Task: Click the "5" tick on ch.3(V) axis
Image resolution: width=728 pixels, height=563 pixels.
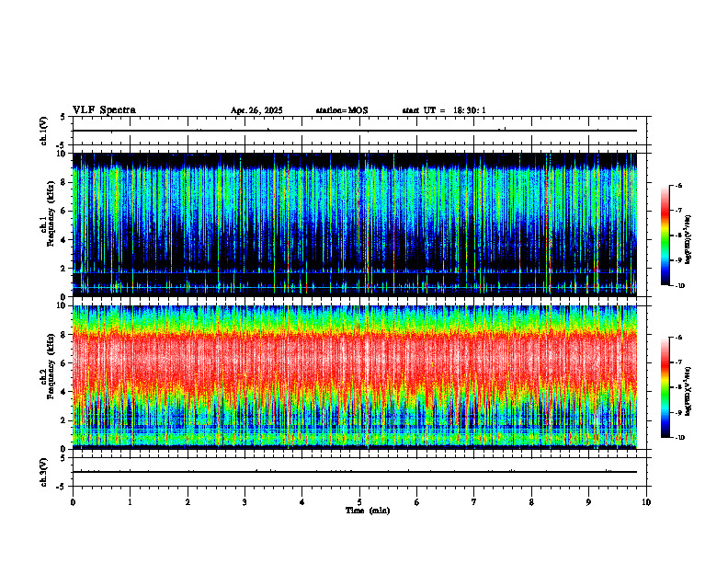Action: coord(63,458)
